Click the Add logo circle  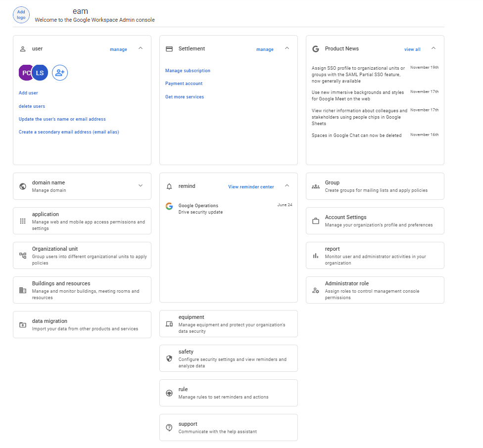(21, 14)
